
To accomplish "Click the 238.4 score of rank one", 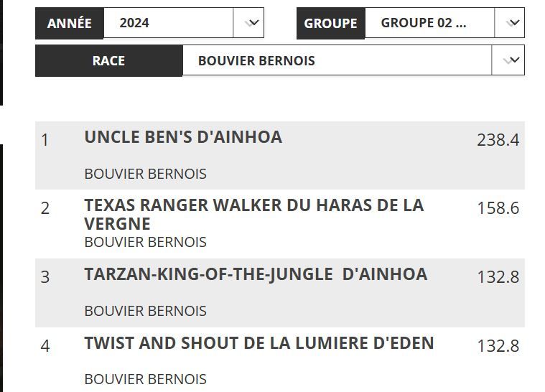I will coord(498,140).
